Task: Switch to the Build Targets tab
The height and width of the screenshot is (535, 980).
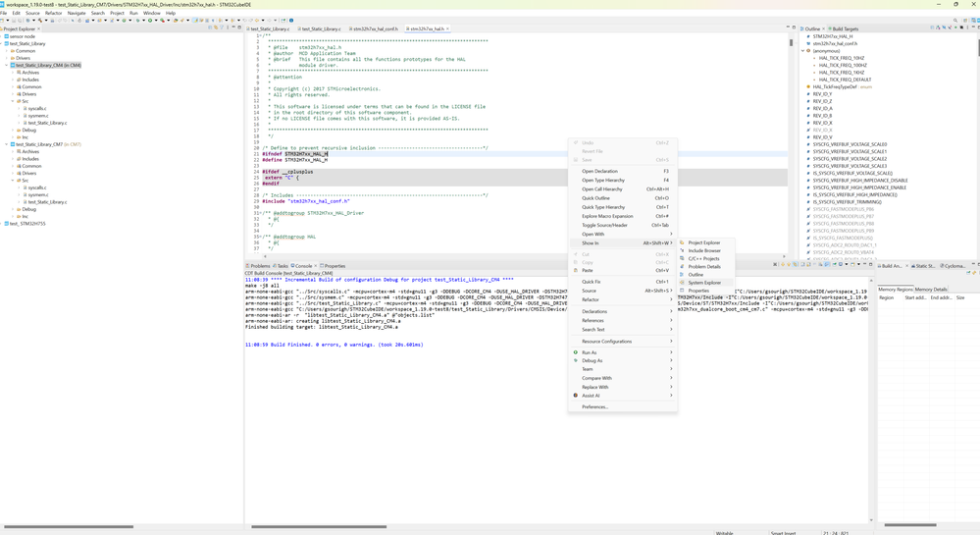Action: coord(844,29)
